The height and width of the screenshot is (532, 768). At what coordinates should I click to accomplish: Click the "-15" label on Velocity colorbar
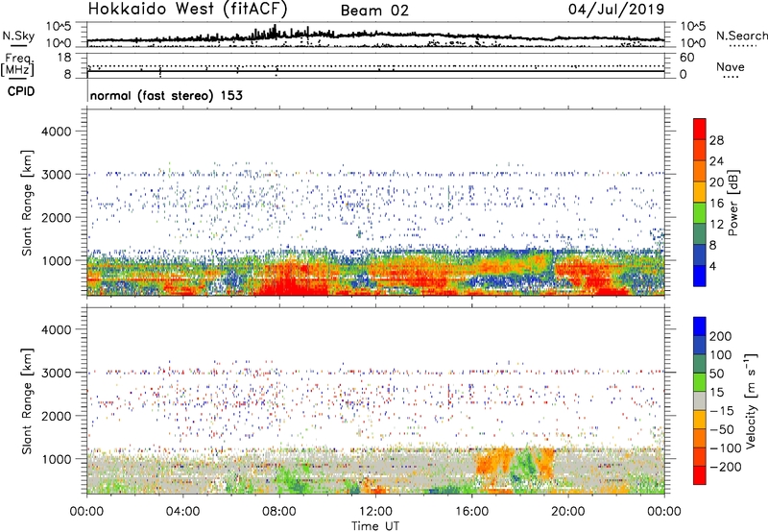tap(722, 411)
